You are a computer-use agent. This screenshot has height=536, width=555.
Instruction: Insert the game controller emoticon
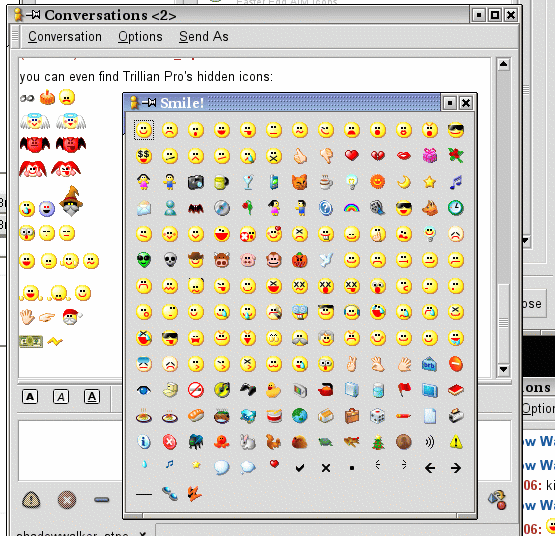pyautogui.click(x=248, y=390)
